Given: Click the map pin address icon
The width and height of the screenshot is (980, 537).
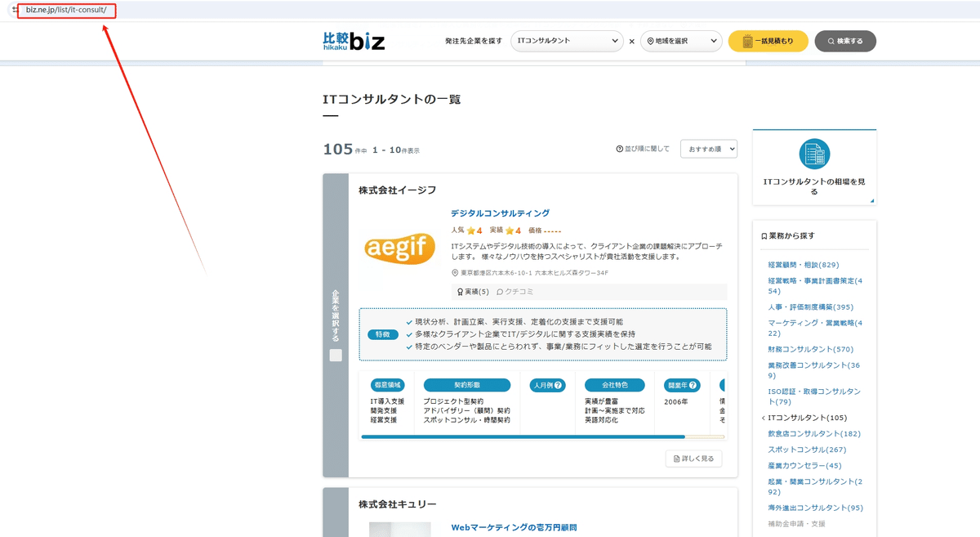Looking at the screenshot, I should (x=455, y=273).
